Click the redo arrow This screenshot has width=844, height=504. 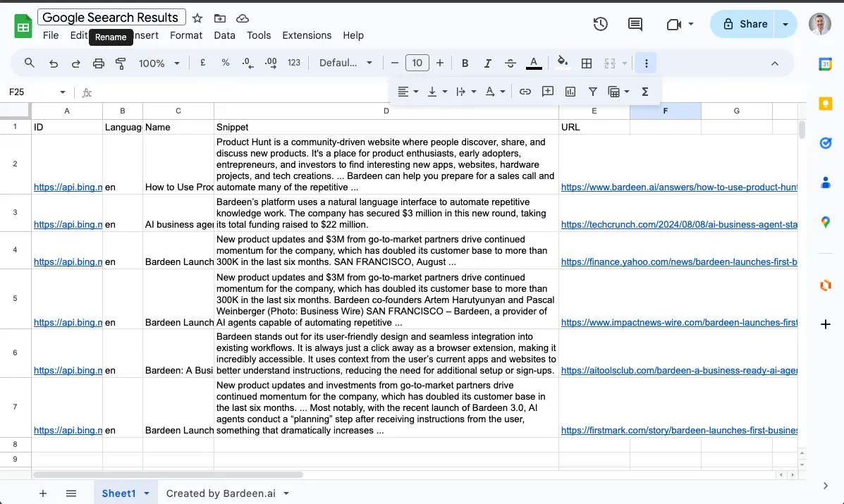pyautogui.click(x=76, y=63)
